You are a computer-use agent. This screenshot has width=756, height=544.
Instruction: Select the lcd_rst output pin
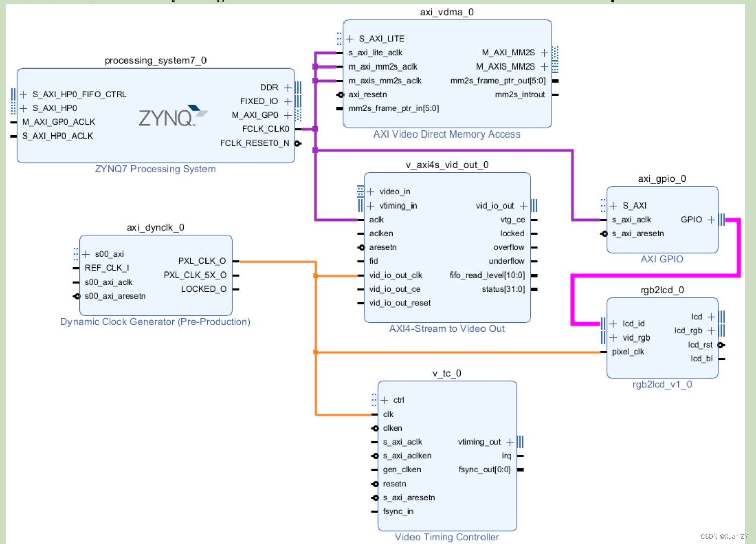pos(700,345)
